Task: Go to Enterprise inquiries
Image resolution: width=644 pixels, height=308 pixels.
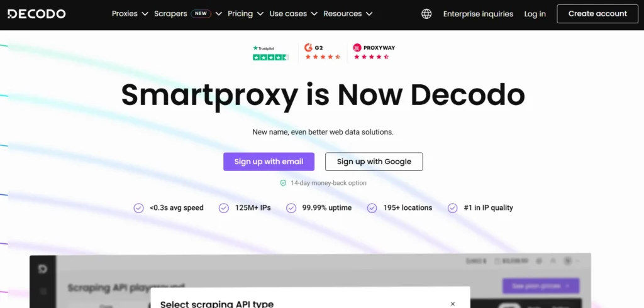Action: point(478,14)
